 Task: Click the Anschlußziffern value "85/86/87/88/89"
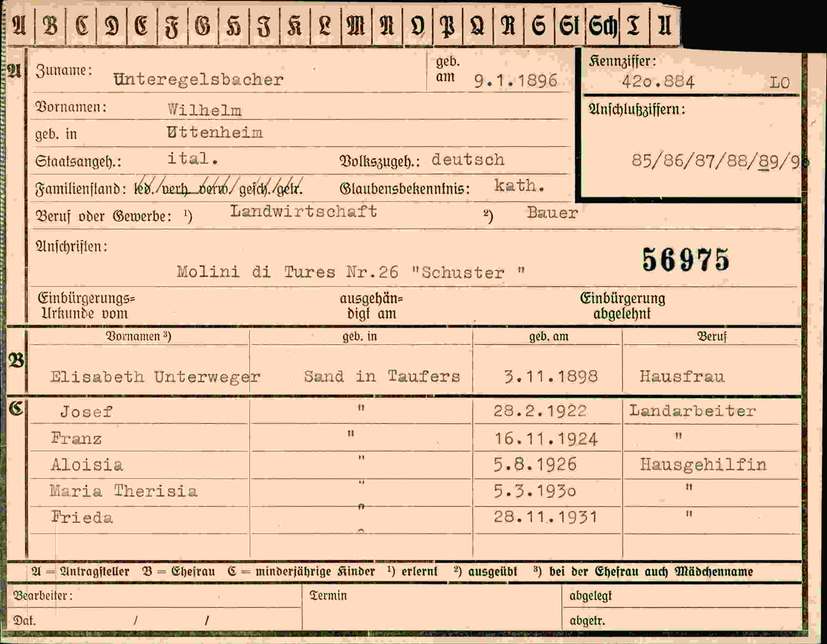[706, 161]
